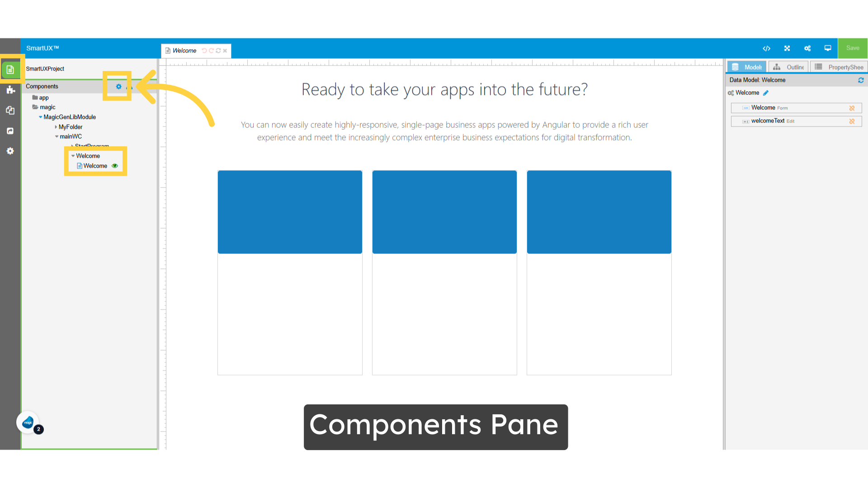Image resolution: width=868 pixels, height=488 pixels.
Task: Collapse the mainWC node in the tree
Action: pyautogui.click(x=57, y=136)
